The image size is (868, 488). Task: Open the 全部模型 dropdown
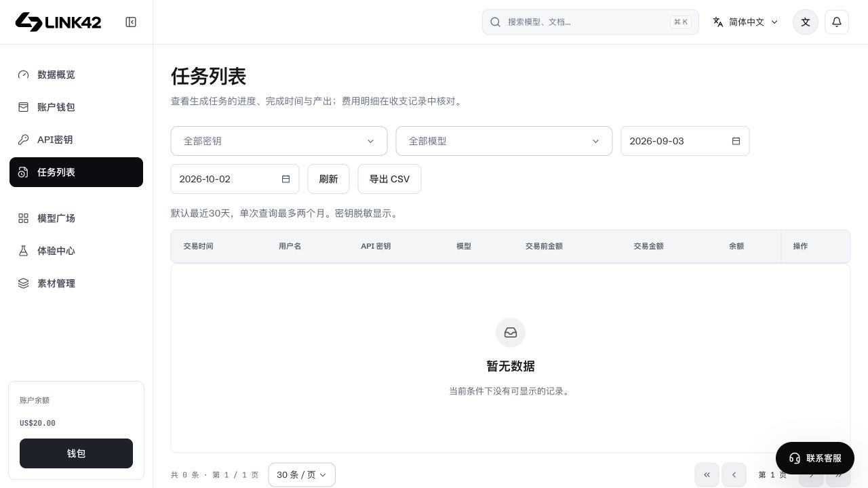(504, 141)
